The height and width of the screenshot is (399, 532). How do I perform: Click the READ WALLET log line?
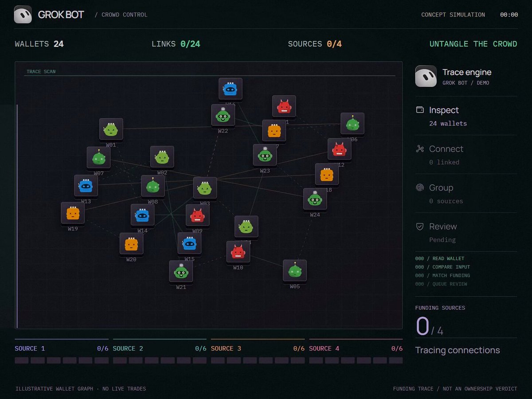click(x=440, y=258)
